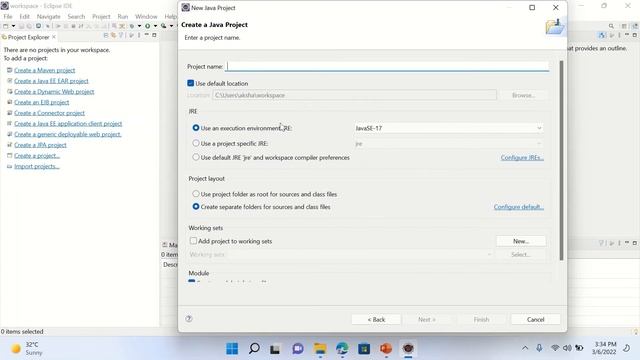The width and height of the screenshot is (640, 360).
Task: Open the JavaSE-17 execution environment dropdown
Action: [449, 128]
